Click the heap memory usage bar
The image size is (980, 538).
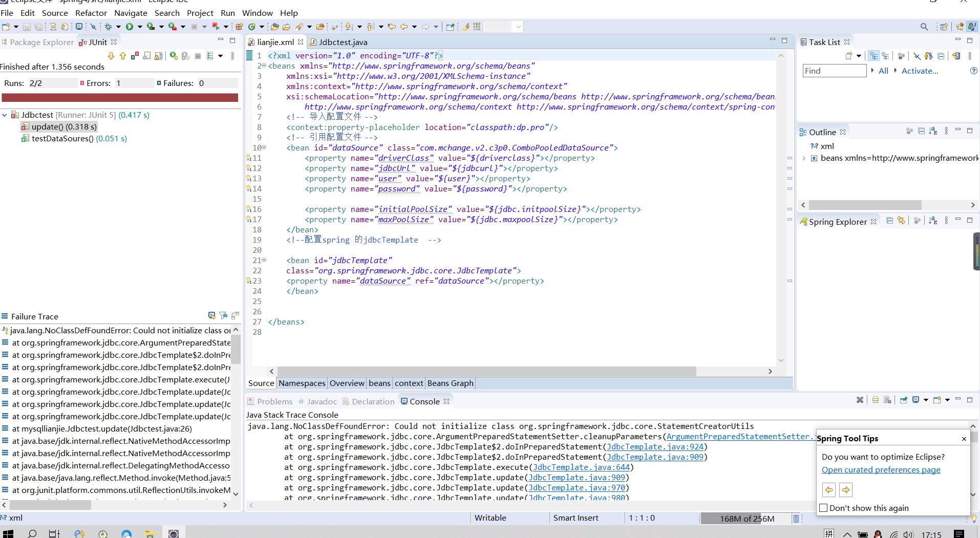[747, 519]
